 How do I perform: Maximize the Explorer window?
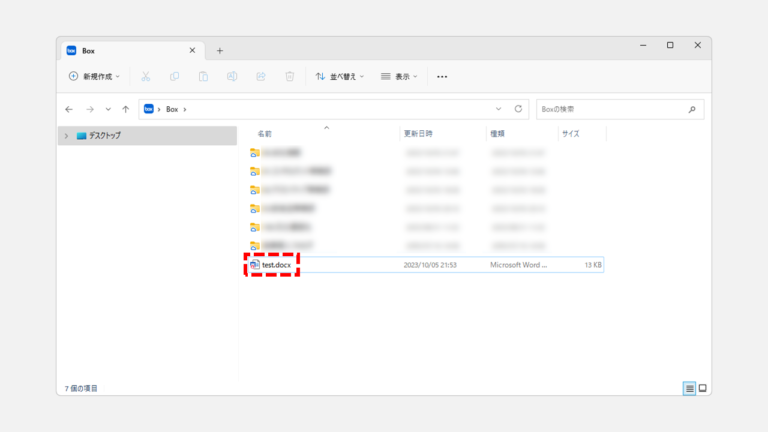[670, 45]
